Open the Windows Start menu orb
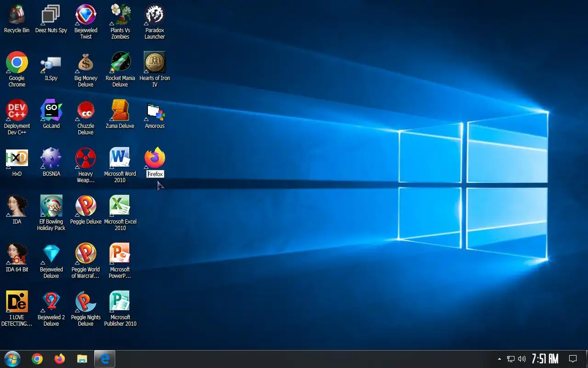 pos(12,359)
